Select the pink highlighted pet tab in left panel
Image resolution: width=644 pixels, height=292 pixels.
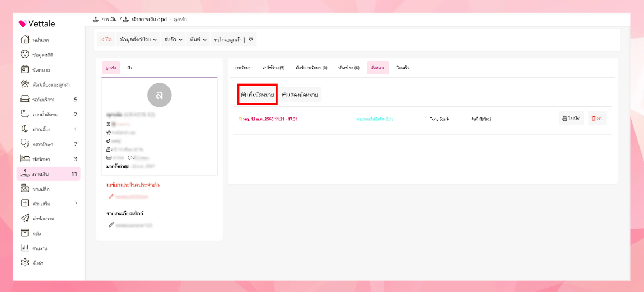click(111, 67)
